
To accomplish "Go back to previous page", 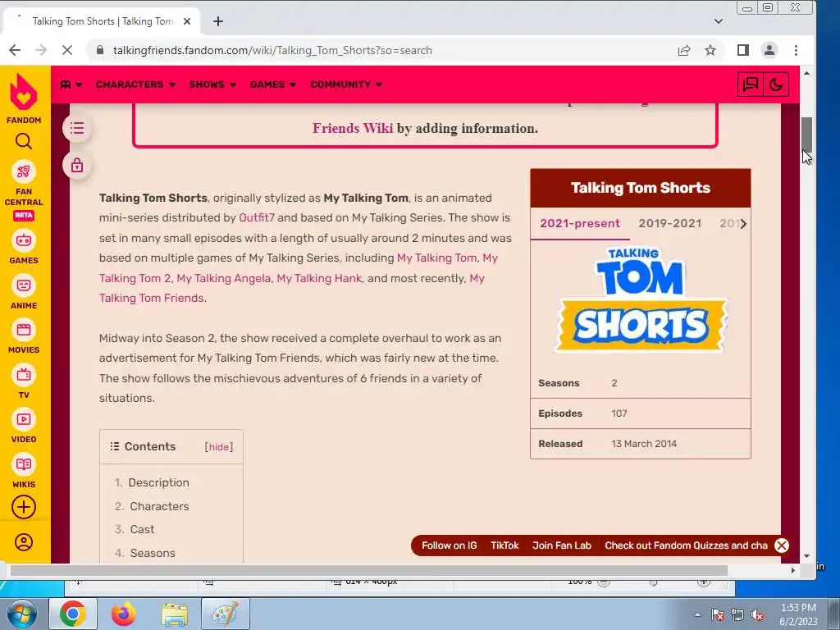I will tap(15, 50).
